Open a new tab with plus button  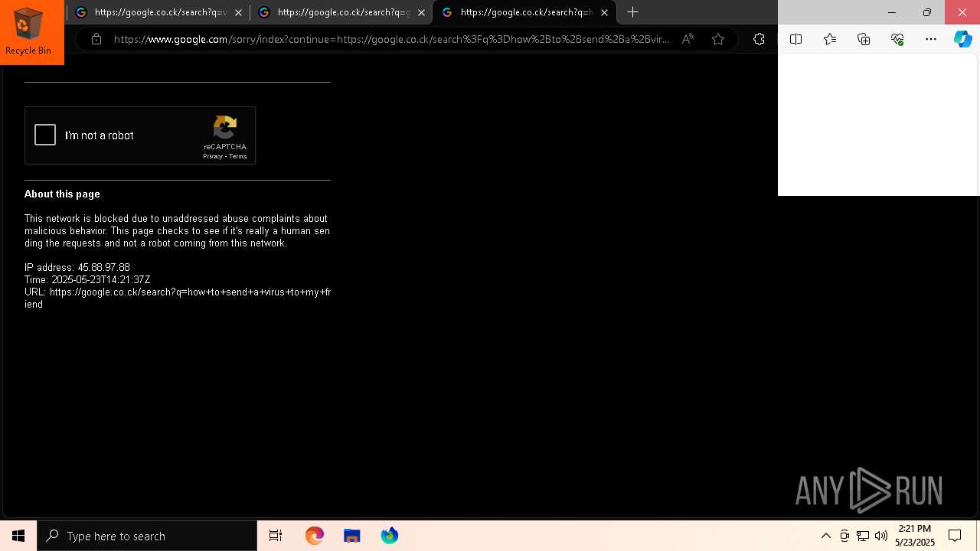[x=632, y=12]
